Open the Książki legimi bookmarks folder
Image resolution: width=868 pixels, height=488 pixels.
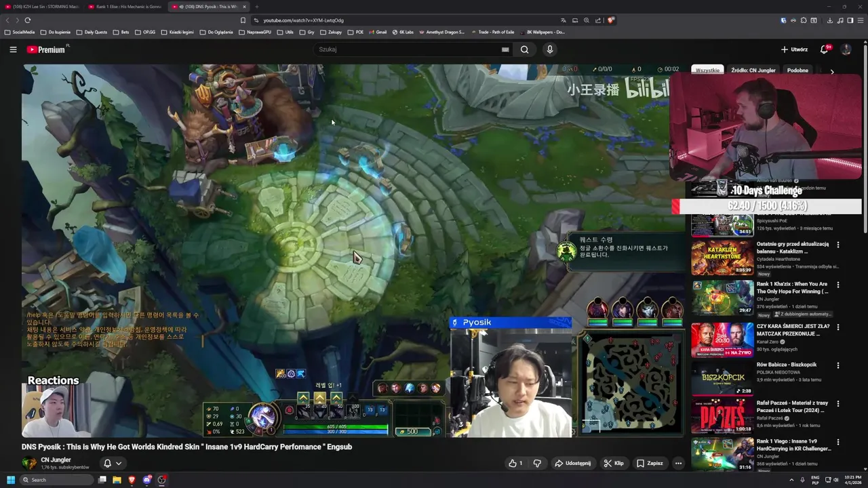point(178,32)
